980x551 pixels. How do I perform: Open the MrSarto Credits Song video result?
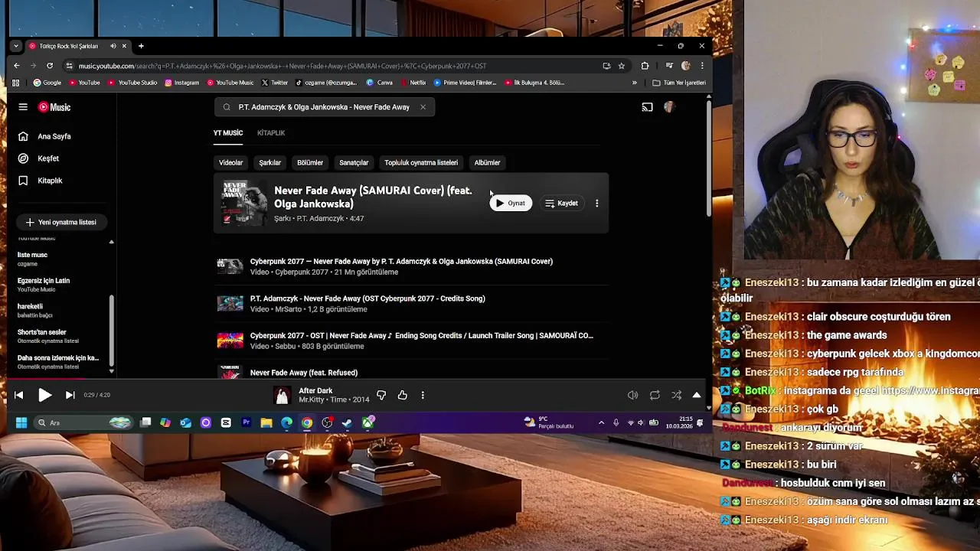pyautogui.click(x=412, y=304)
